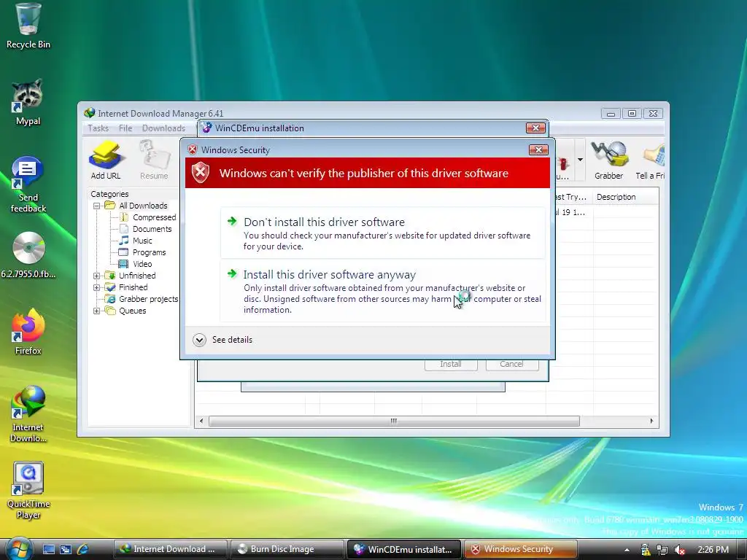The height and width of the screenshot is (560, 747).
Task: Switch to WinCDEmu installation taskbar button
Action: (403, 549)
